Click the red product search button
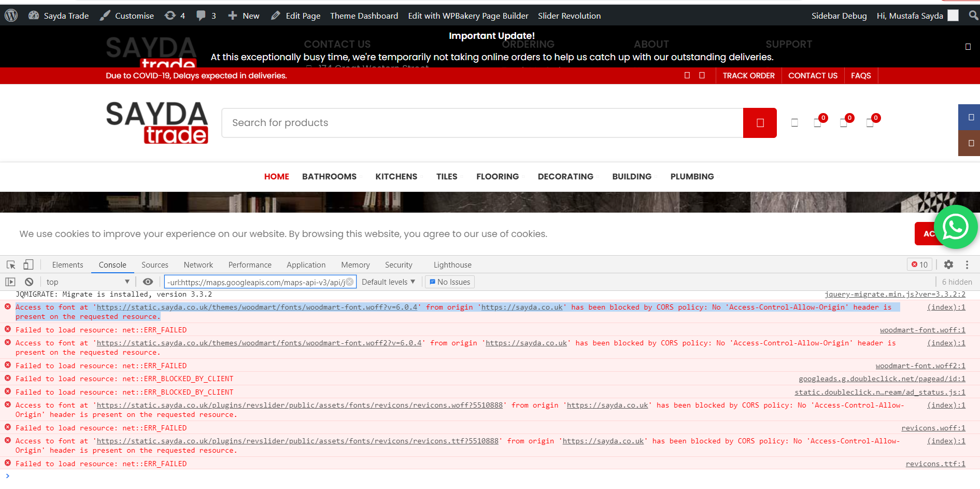The height and width of the screenshot is (489, 980). [760, 123]
